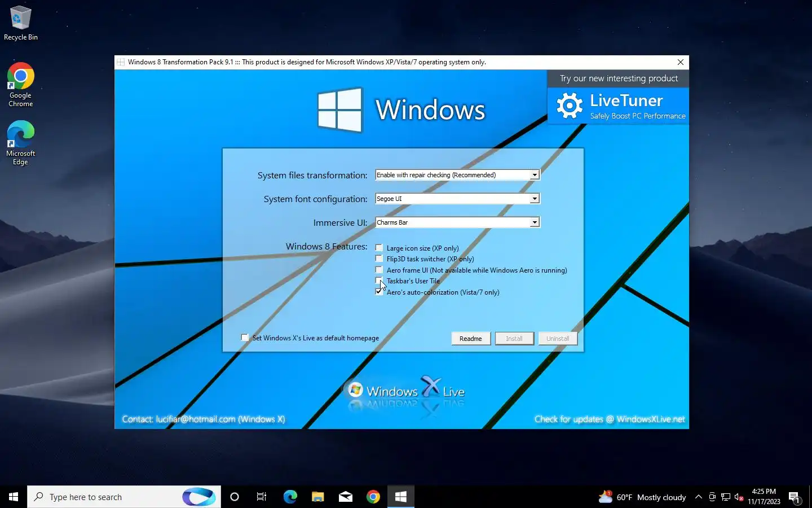Viewport: 812px width, 508px height.
Task: Show hidden system tray icons
Action: coord(698,497)
